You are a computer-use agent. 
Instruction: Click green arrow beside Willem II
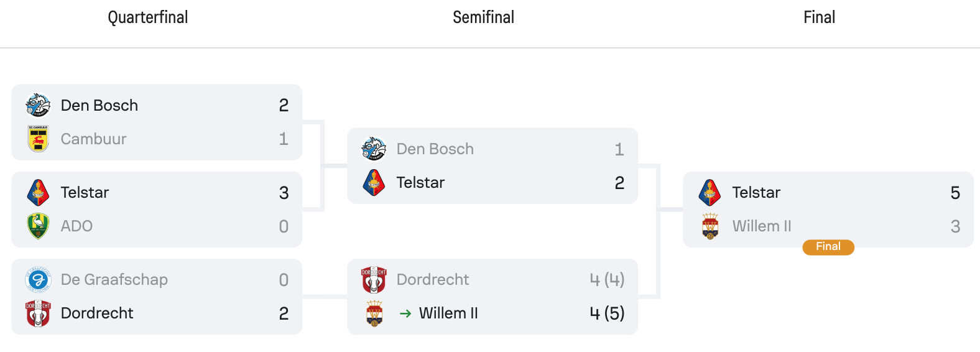coord(405,313)
